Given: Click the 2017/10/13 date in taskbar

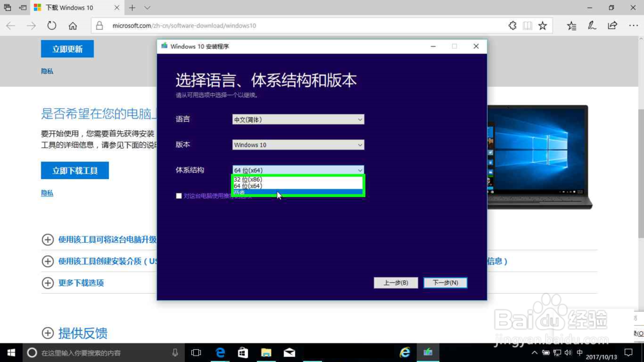Looking at the screenshot, I should pyautogui.click(x=601, y=357).
